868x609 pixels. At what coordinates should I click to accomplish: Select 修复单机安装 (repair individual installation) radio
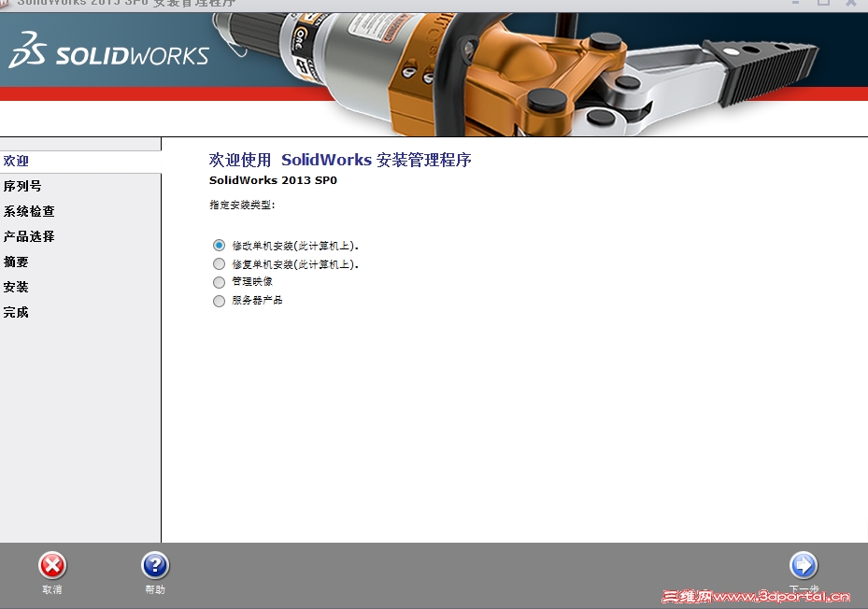click(x=220, y=263)
